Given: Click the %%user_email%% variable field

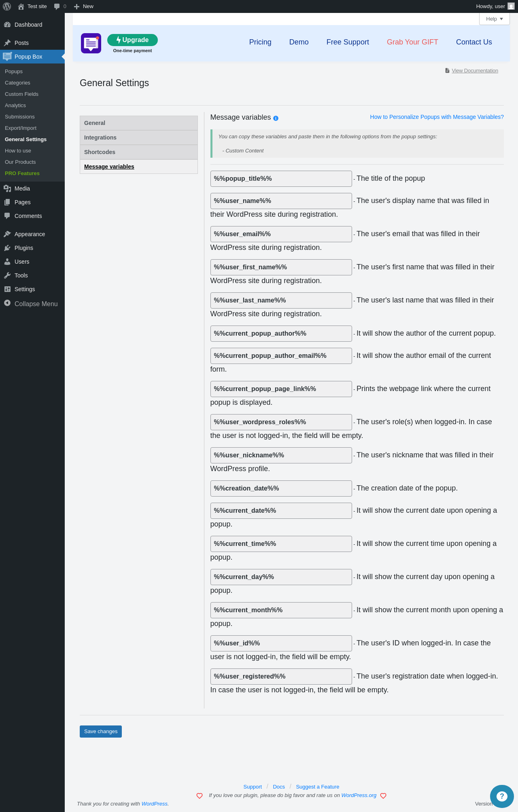Looking at the screenshot, I should point(281,234).
